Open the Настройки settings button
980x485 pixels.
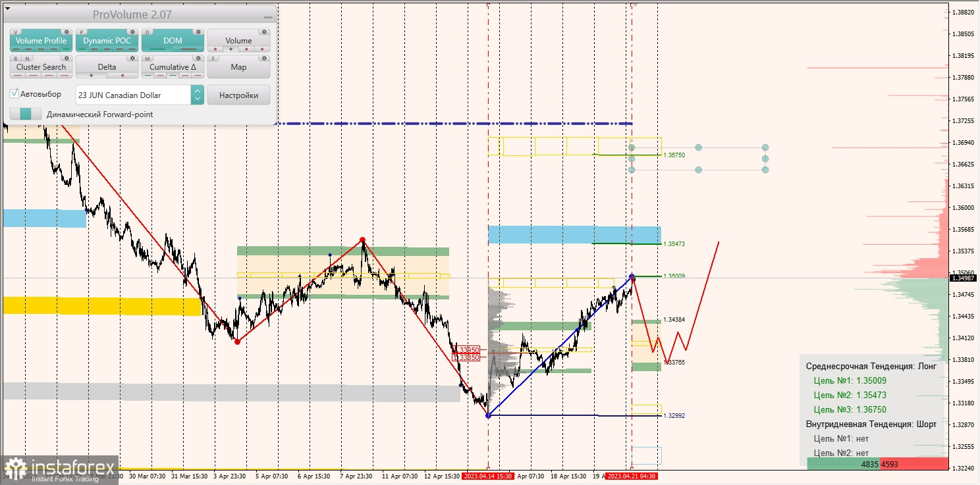coord(238,95)
